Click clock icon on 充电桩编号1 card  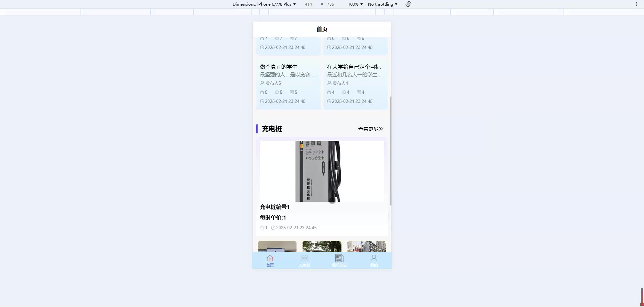[273, 228]
